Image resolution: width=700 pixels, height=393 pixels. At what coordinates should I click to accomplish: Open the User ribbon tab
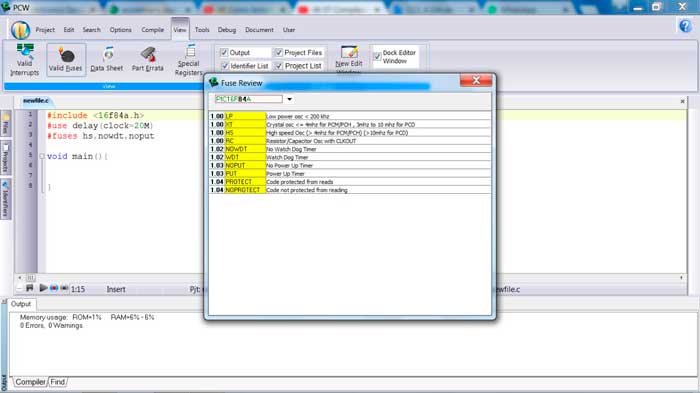pos(289,30)
